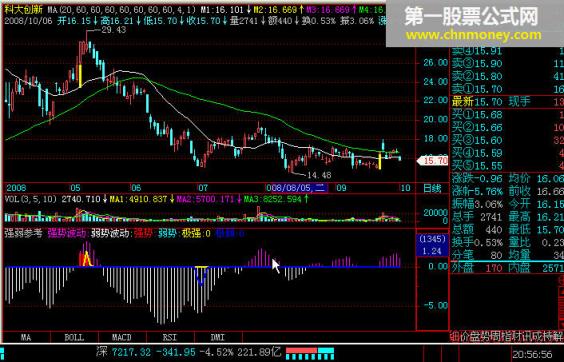The width and height of the screenshot is (564, 362).
Task: Click the 07 month label on time axis
Action: 203,188
